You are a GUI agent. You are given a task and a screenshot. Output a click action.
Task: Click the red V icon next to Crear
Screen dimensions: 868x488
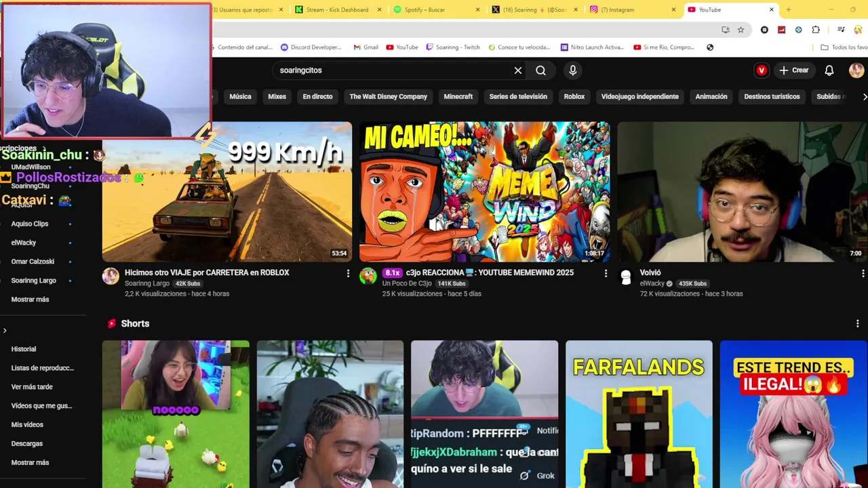pyautogui.click(x=762, y=70)
